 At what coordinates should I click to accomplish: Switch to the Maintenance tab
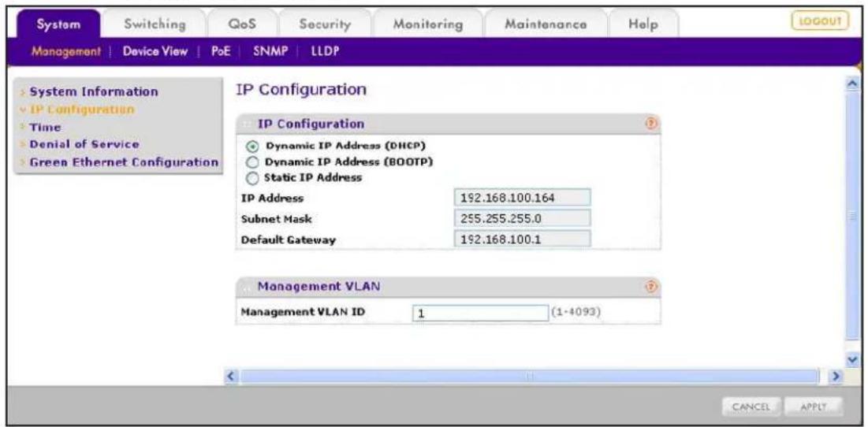click(x=545, y=24)
